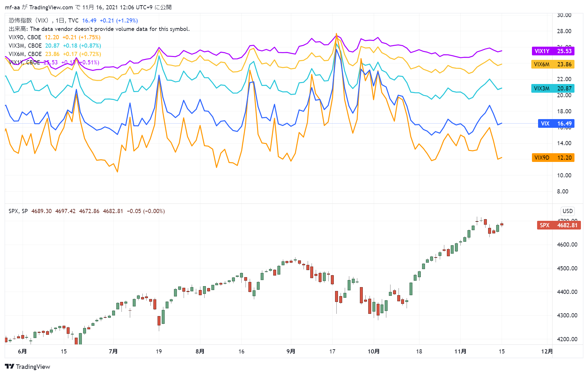Viewport: 588px width, 375px height.
Task: Click the 6月 time axis label
Action: pyautogui.click(x=22, y=351)
